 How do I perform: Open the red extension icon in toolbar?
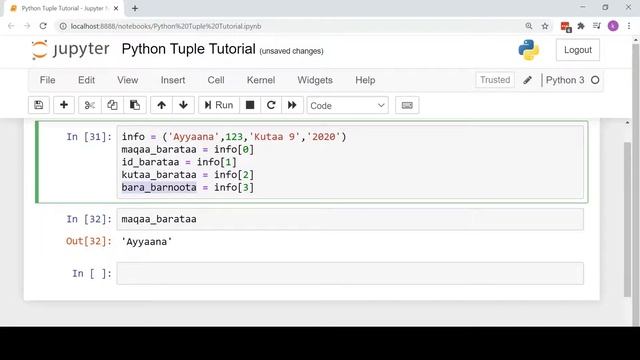pos(565,27)
